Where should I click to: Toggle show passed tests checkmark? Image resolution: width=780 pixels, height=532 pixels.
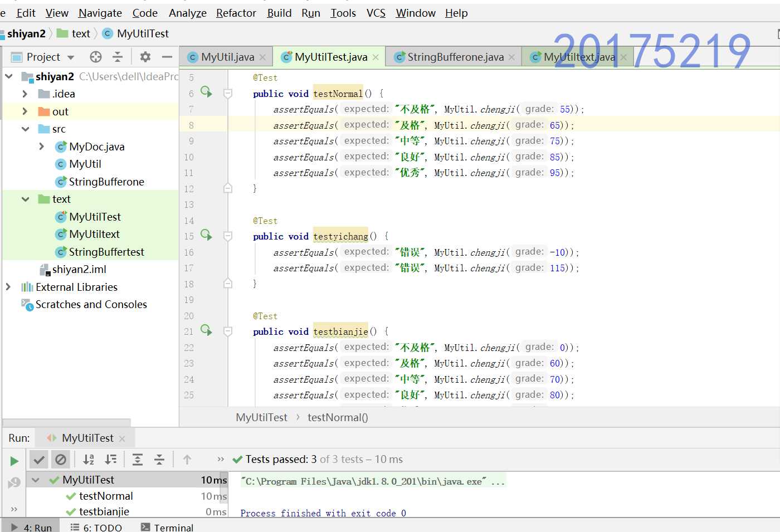coord(38,460)
